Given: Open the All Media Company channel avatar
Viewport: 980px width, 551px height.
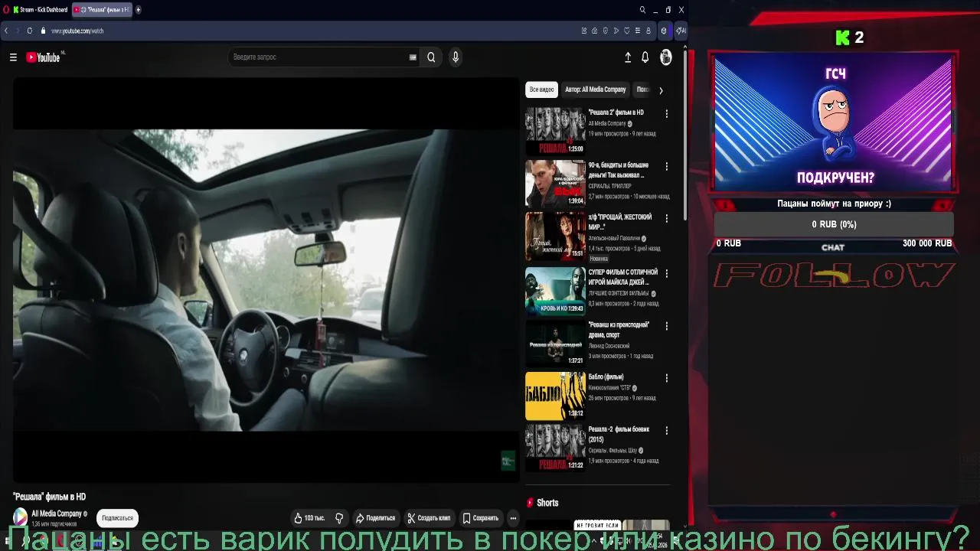Looking at the screenshot, I should (x=20, y=517).
